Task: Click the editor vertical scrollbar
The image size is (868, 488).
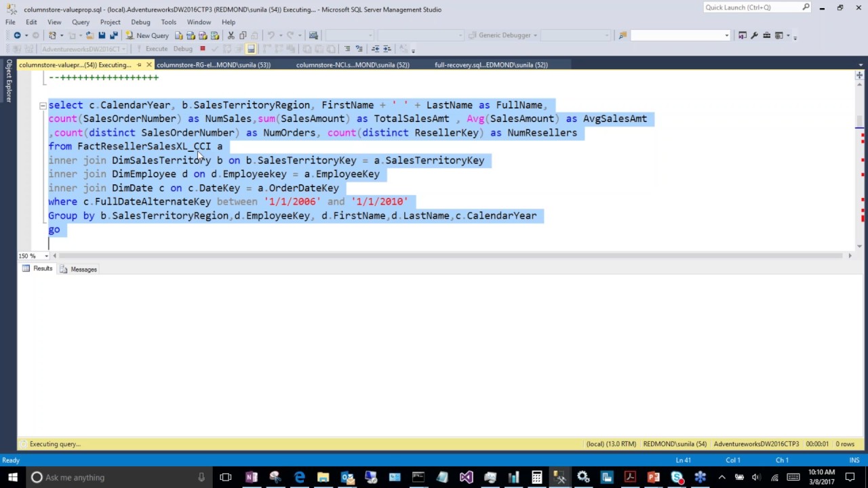Action: 860,165
